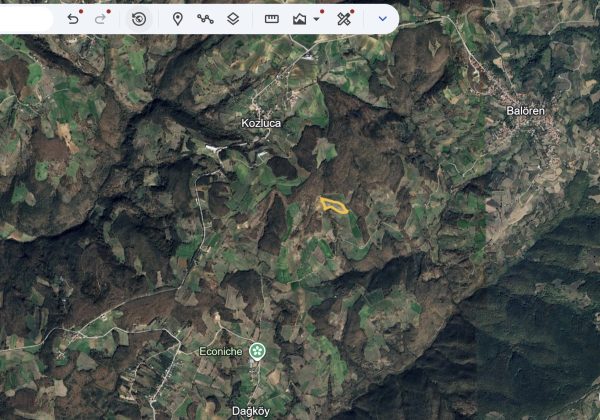Click the mountain terrain icon

[299, 19]
